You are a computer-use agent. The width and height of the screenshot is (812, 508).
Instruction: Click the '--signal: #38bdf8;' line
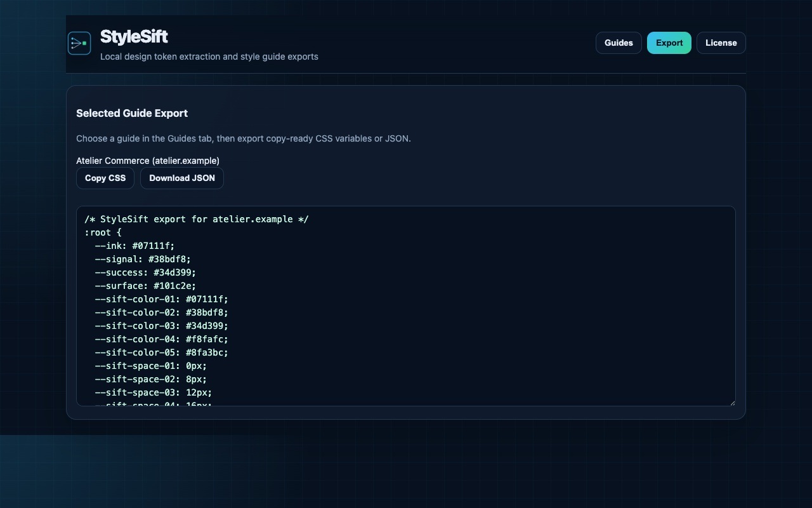click(143, 259)
